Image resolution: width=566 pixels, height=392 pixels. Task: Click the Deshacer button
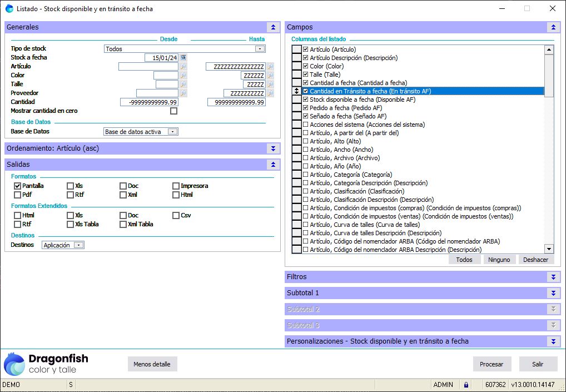click(535, 260)
